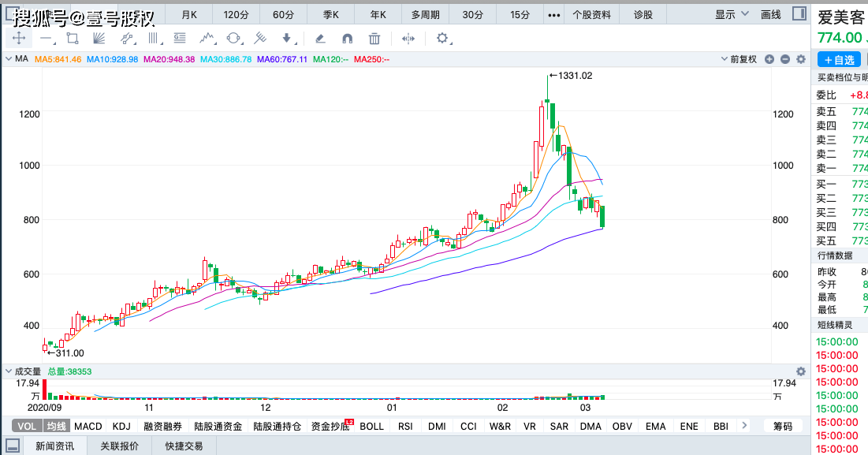Select CCI indicator
Viewport: 868px width, 455px height.
468,426
